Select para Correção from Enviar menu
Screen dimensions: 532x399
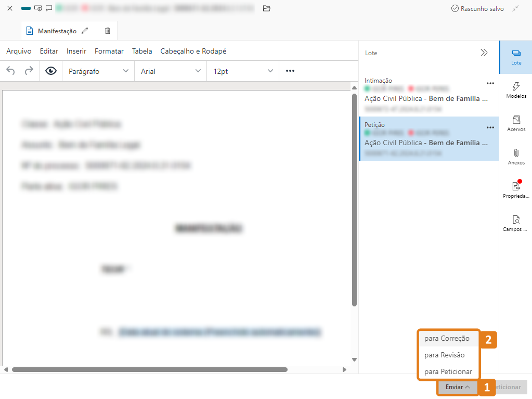tap(447, 338)
